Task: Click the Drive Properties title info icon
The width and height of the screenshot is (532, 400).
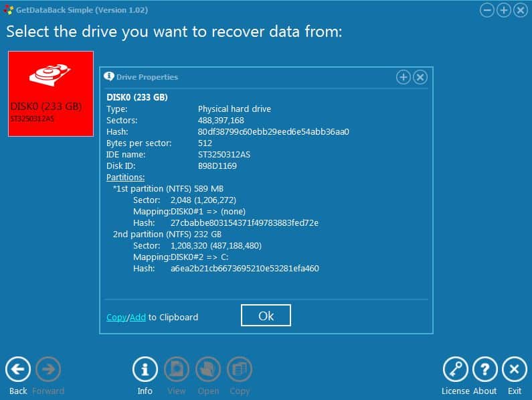Action: (x=110, y=77)
